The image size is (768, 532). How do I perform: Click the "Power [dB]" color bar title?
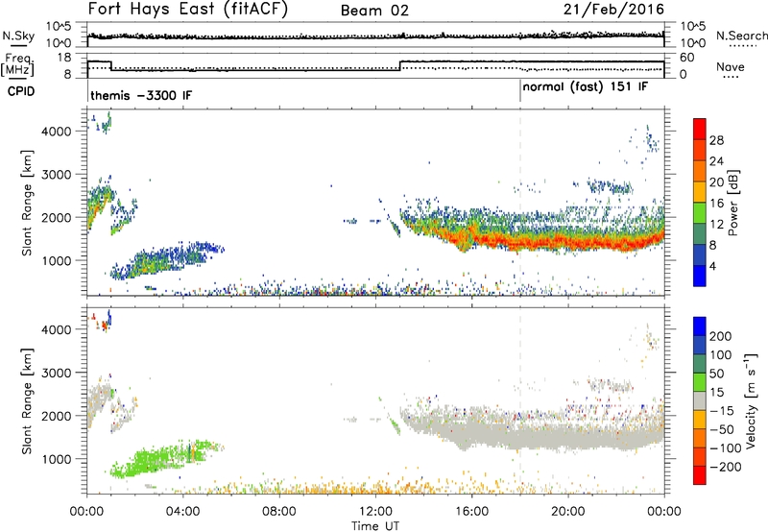click(733, 203)
